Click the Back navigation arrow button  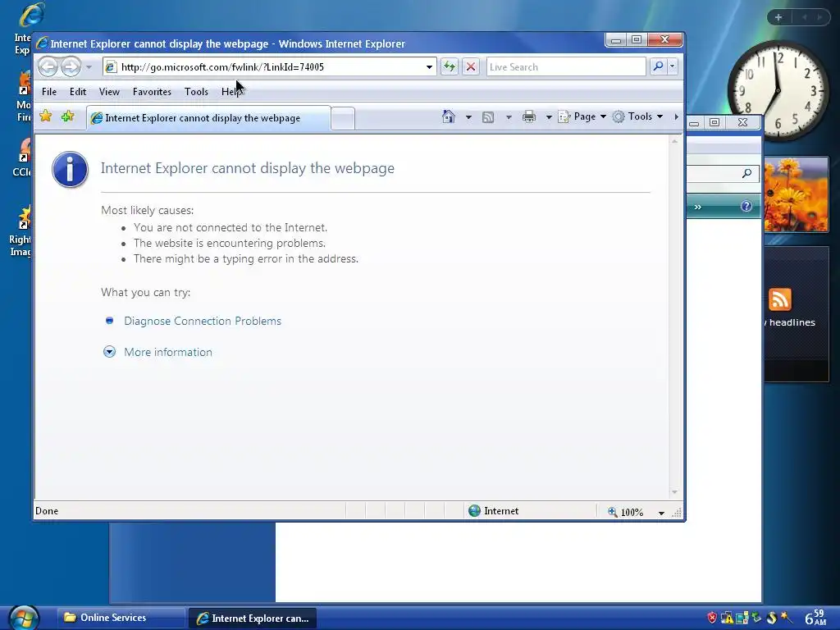(48, 67)
